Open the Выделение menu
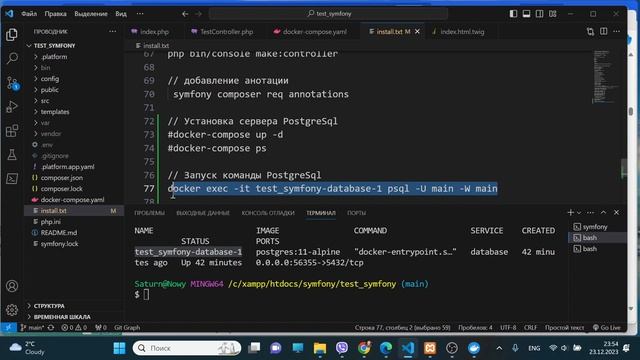This screenshot has width=640, height=360. tap(91, 14)
